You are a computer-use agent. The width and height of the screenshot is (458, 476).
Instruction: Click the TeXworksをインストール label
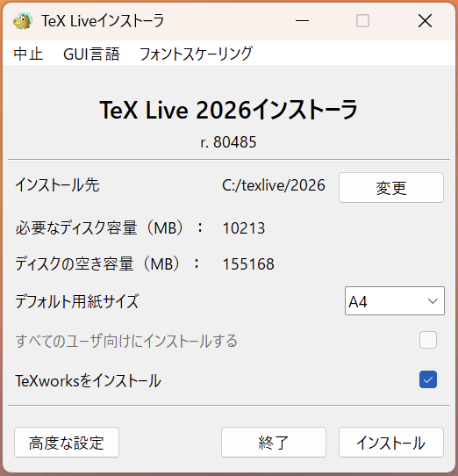pos(88,380)
